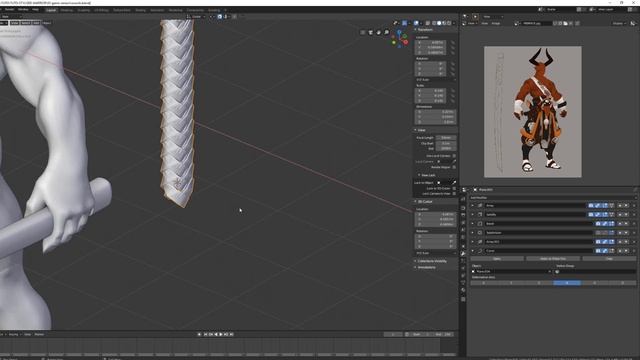Image resolution: width=640 pixels, height=360 pixels.
Task: Remove the Array modifier with its X icon
Action: (634, 205)
